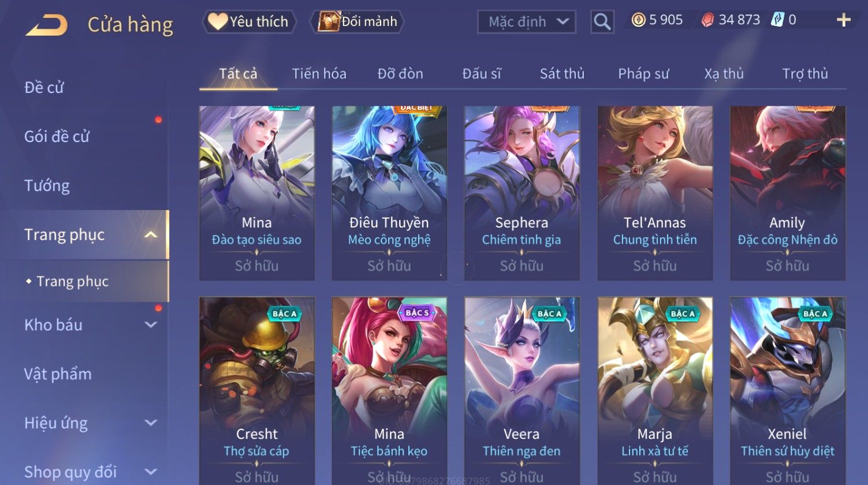Select Điêu Thuyền Mèo công nghệ skin
868x485 pixels.
pos(389,193)
